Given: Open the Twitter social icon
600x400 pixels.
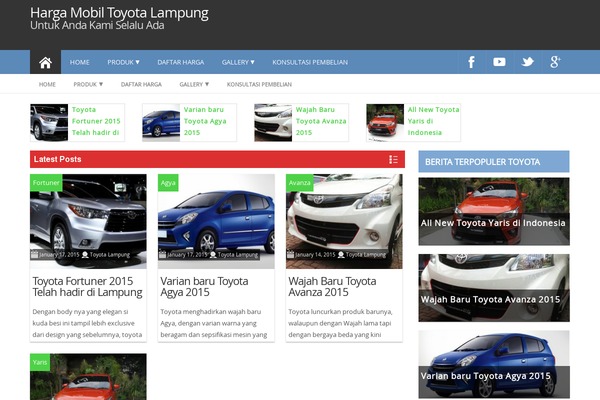Looking at the screenshot, I should pyautogui.click(x=527, y=62).
